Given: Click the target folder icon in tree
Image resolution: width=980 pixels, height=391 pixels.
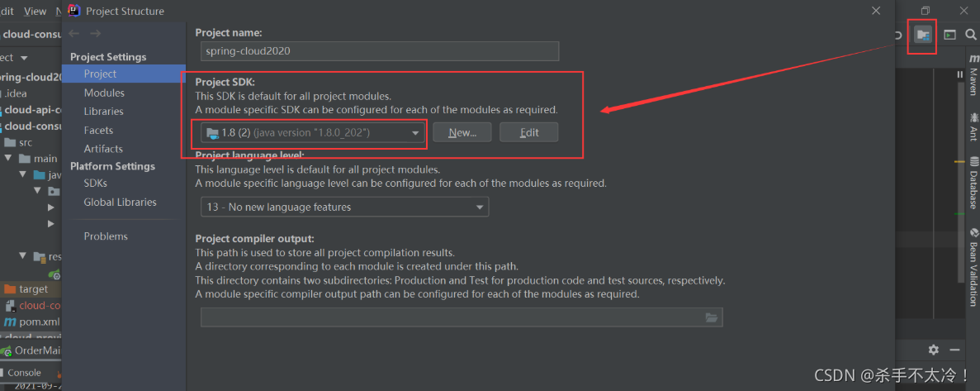Looking at the screenshot, I should point(10,289).
